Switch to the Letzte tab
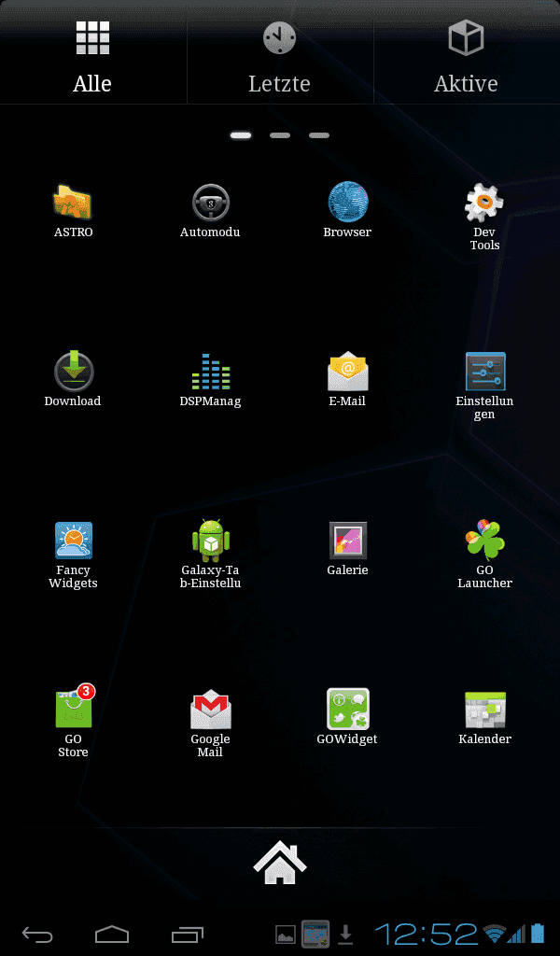 point(280,56)
